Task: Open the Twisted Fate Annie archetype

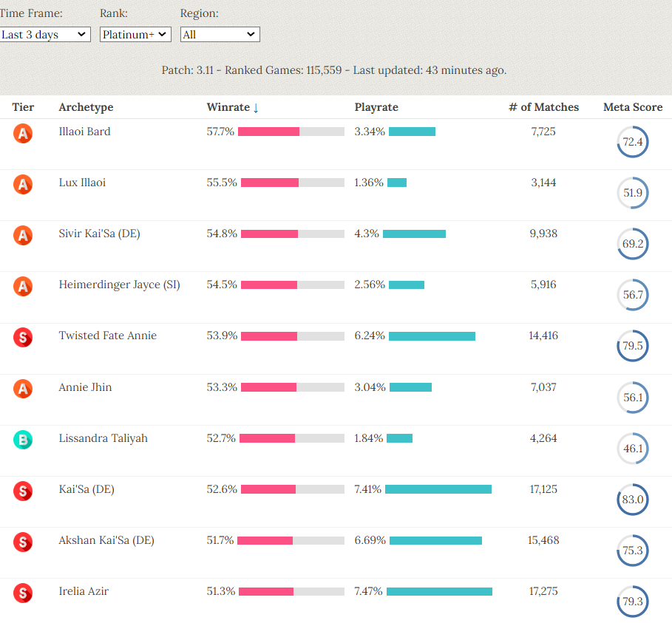Action: 108,336
